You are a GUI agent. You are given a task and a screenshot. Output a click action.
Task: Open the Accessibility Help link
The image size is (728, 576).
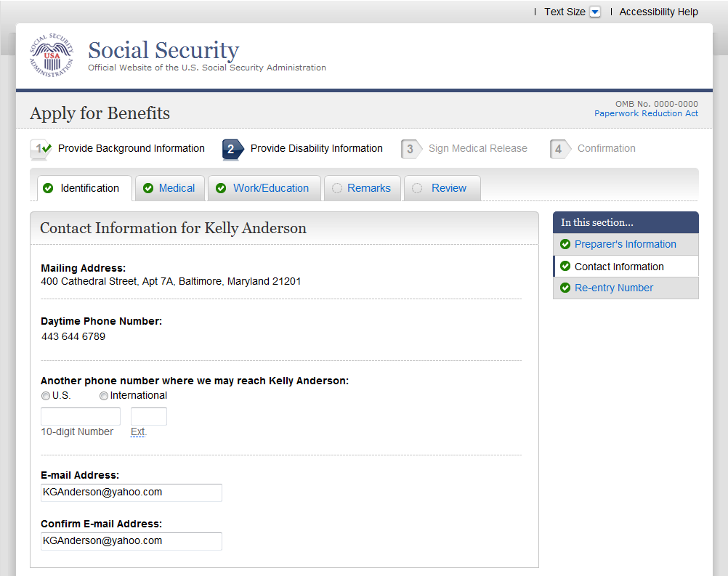(658, 12)
